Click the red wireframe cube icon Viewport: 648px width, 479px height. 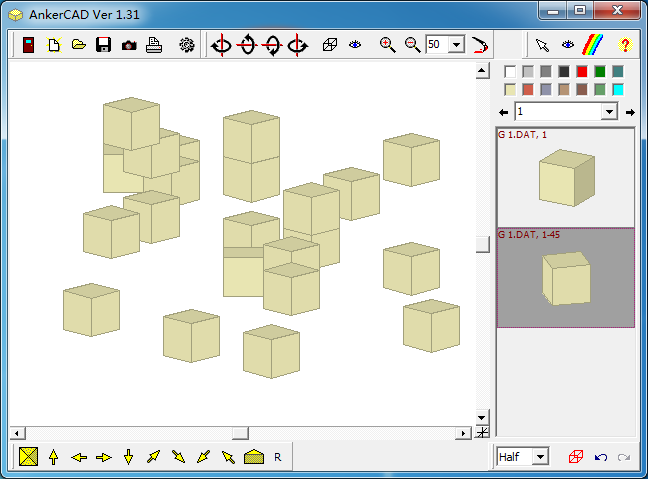click(576, 457)
